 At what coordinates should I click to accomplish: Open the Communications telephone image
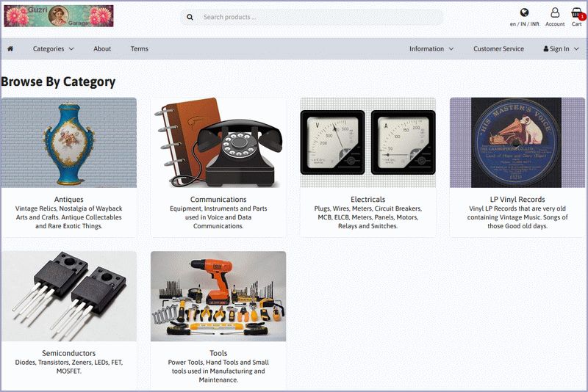coord(218,142)
